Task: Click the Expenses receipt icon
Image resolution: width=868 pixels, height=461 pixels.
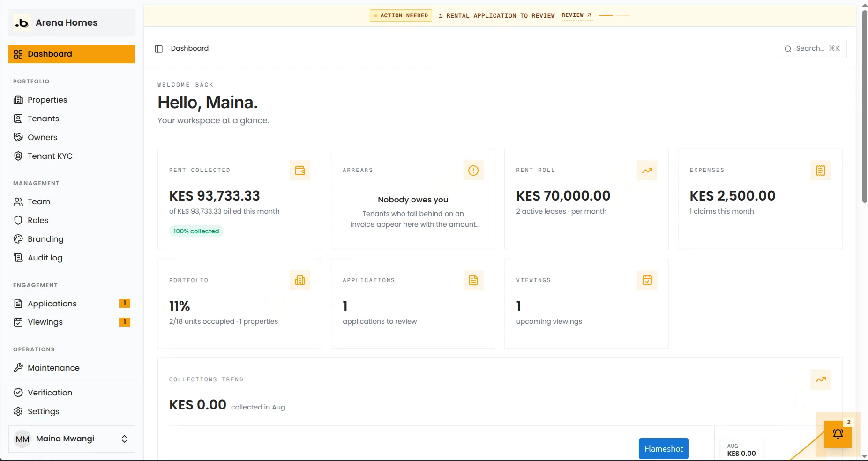Action: click(821, 171)
